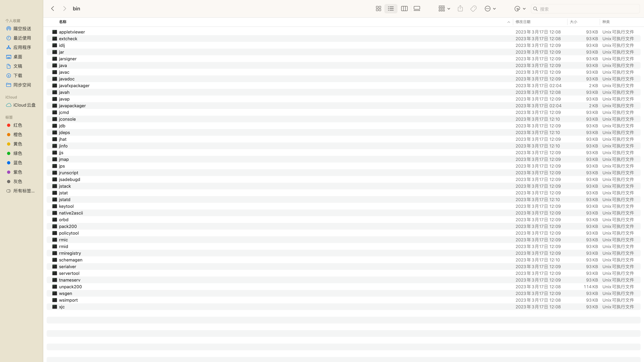Select the jrunscript file
This screenshot has width=644, height=362.
coord(343,173)
